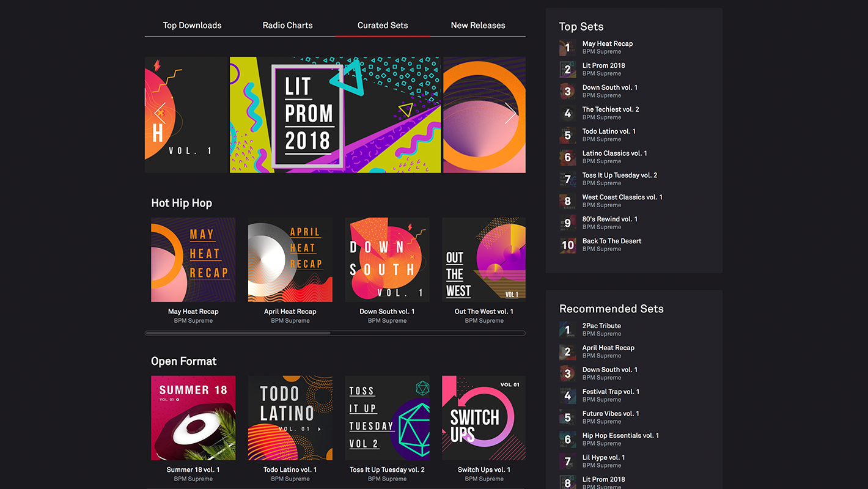Open the April Heat Recap cover art
Image resolution: width=868 pixels, height=489 pixels.
click(x=290, y=260)
